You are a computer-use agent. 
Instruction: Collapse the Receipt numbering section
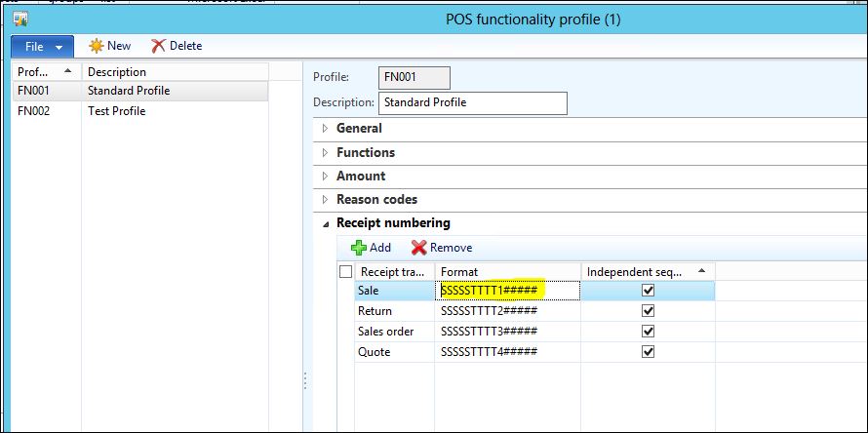(x=393, y=222)
